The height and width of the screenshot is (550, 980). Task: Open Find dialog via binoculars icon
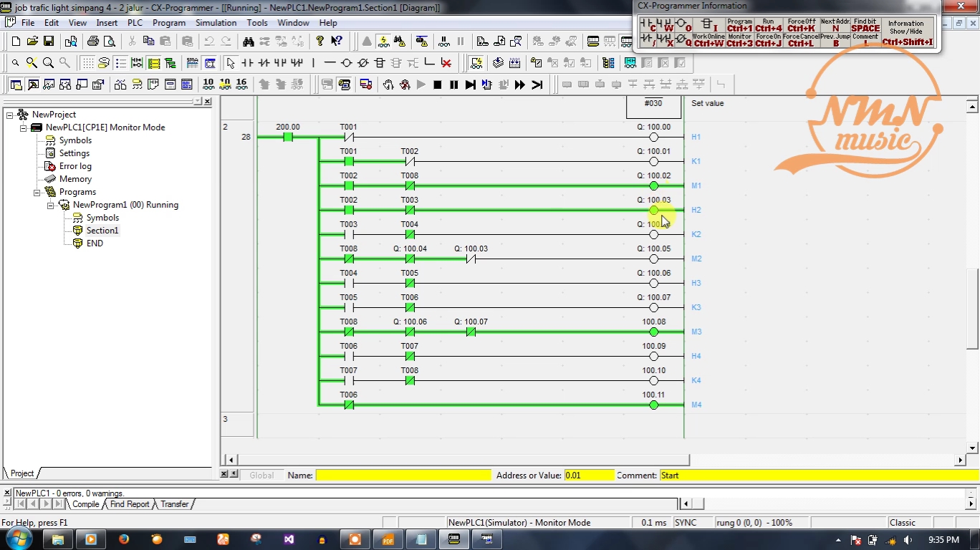pos(249,41)
